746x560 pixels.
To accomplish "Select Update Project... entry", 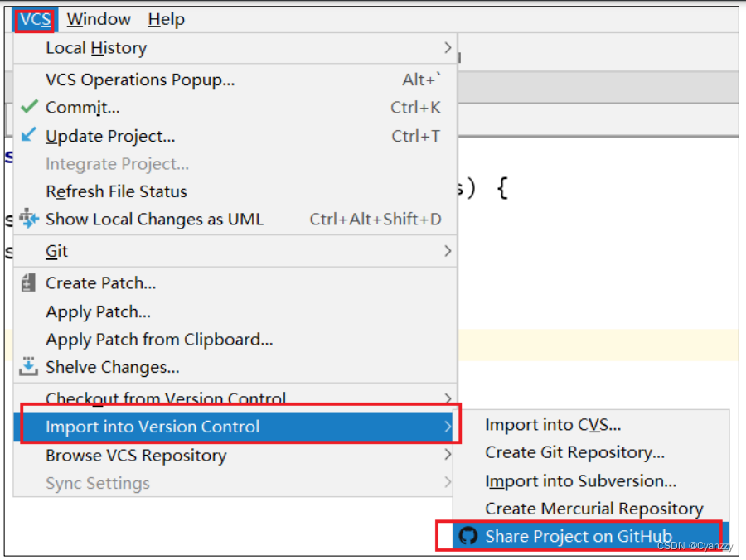I will tap(235, 136).
